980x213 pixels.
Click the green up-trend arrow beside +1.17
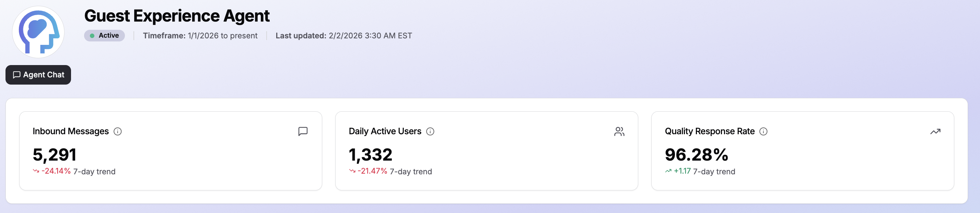(668, 171)
